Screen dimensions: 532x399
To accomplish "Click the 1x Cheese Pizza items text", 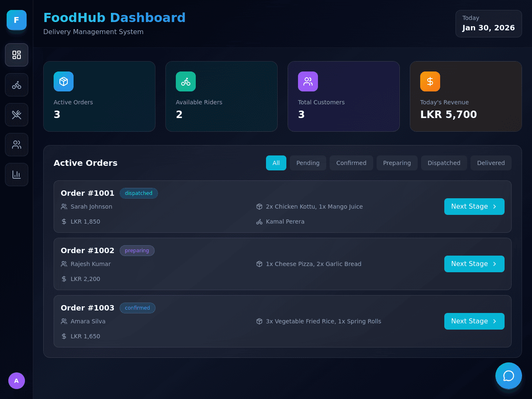I will tap(314, 264).
